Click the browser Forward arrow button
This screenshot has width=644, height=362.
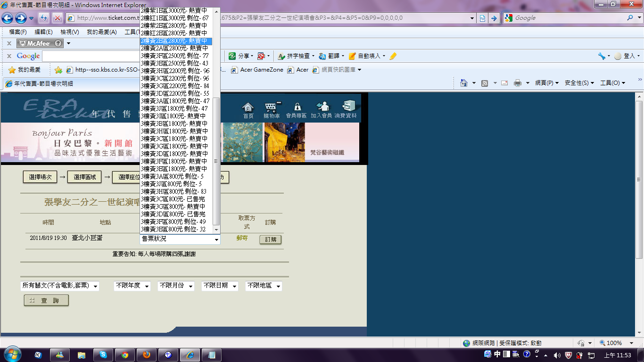[x=21, y=18]
